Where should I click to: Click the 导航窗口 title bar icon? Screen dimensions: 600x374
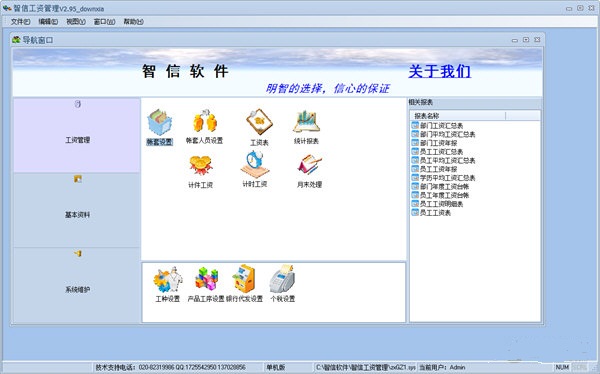click(16, 39)
